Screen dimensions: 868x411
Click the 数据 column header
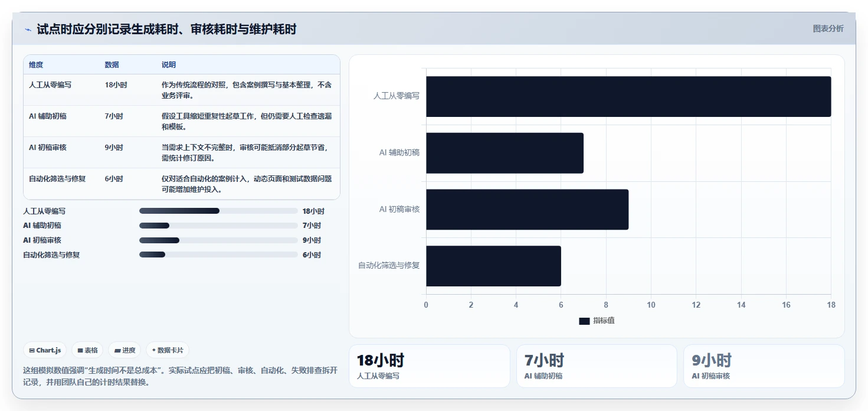(112, 65)
